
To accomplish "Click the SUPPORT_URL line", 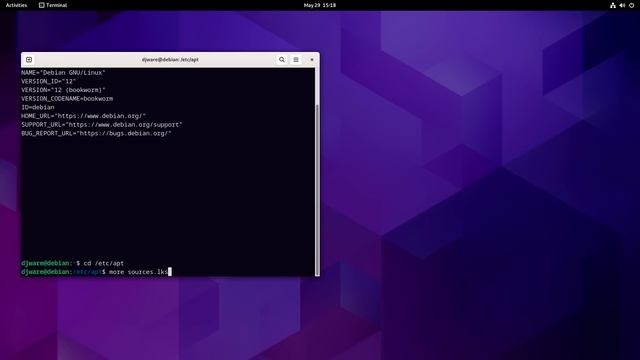I will 102,124.
